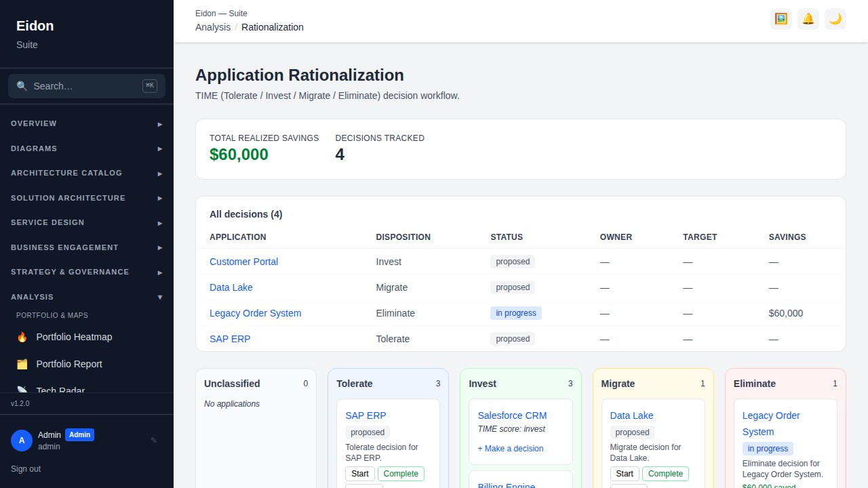Open notifications bell icon
This screenshot has width=868, height=488.
pos(808,19)
